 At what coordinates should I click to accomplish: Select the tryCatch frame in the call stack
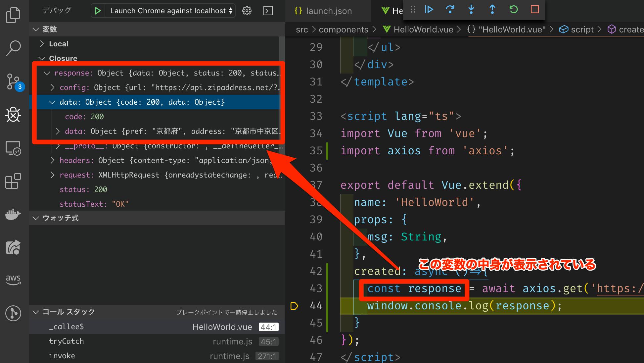coord(66,341)
